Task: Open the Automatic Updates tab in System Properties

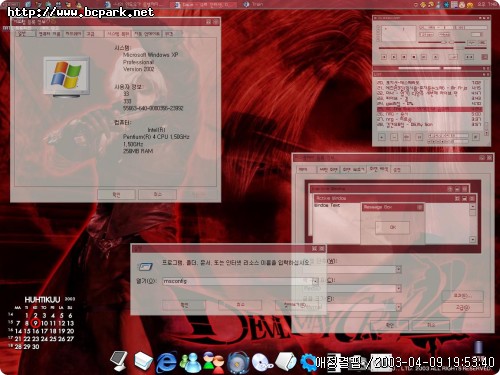Action: click(x=147, y=34)
